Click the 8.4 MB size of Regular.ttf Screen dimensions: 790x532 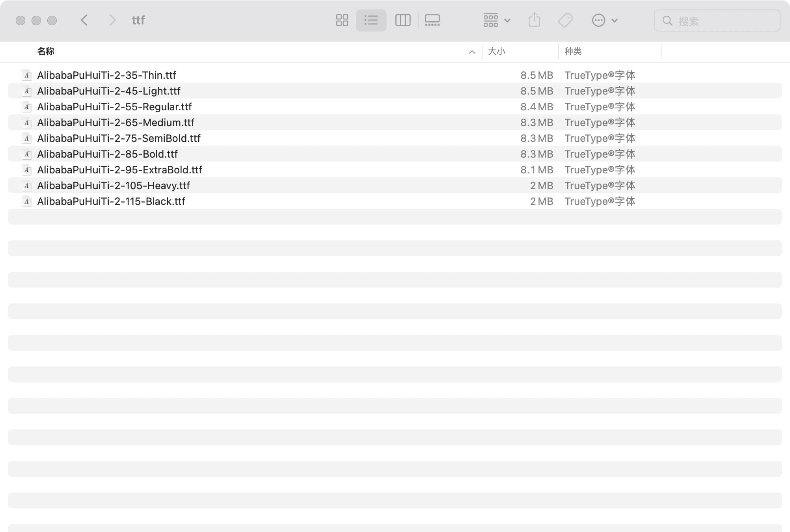[x=537, y=106]
